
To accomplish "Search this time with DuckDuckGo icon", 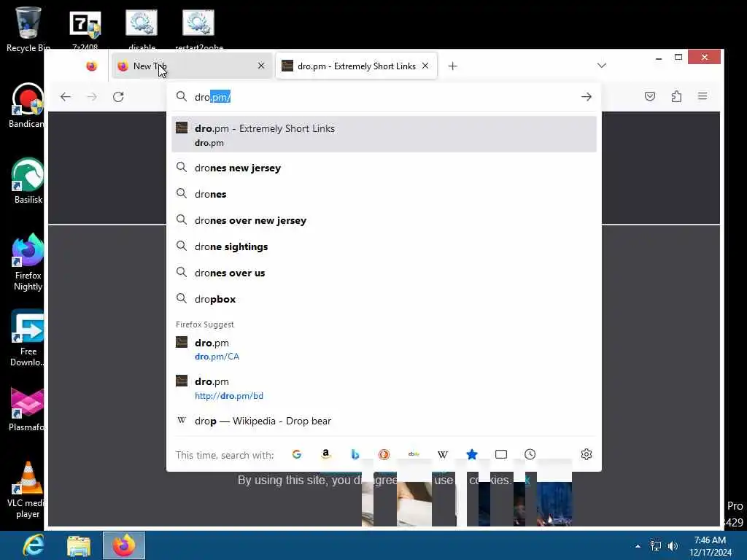I will click(384, 455).
